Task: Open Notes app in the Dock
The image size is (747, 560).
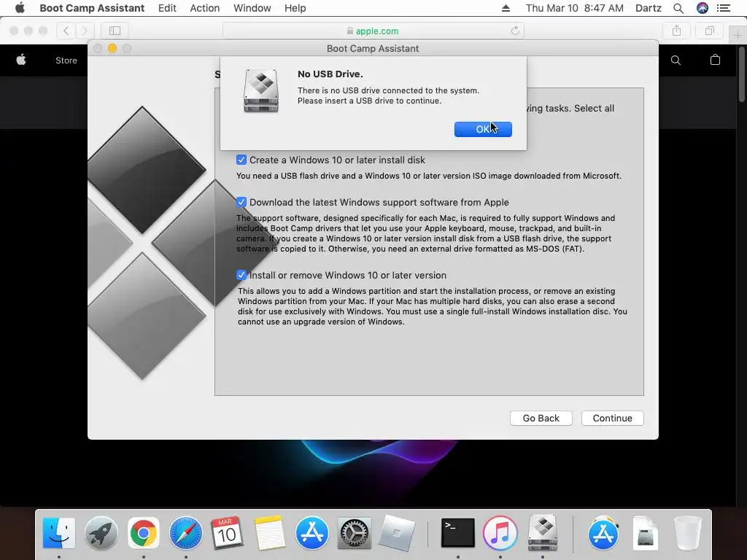Action: pos(270,533)
